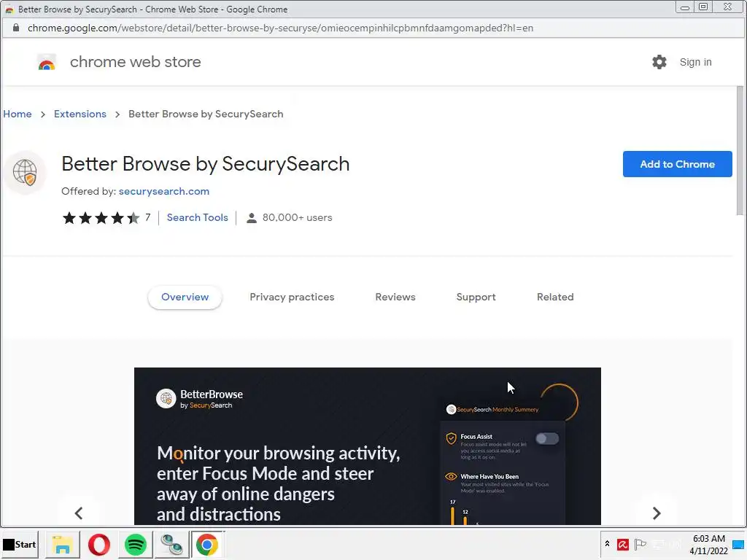This screenshot has height=560, width=747.
Task: Click the rating count 7
Action: (147, 217)
